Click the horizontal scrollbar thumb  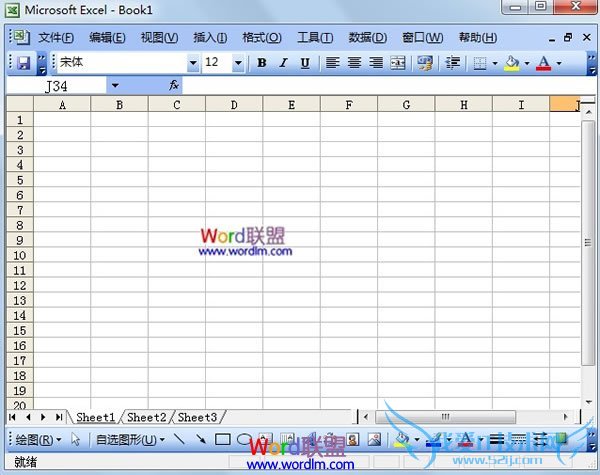(445, 417)
